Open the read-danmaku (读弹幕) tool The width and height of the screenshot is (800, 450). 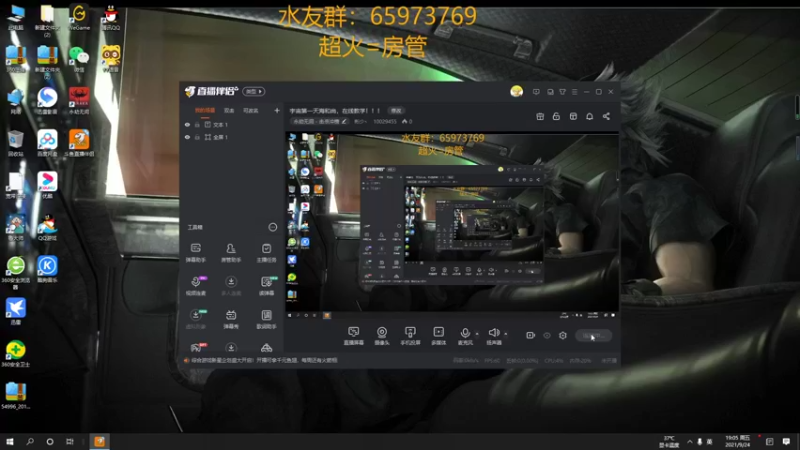click(x=266, y=286)
